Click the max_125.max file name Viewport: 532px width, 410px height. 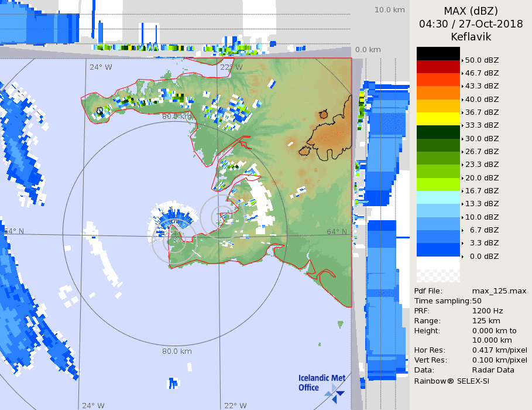(499, 291)
